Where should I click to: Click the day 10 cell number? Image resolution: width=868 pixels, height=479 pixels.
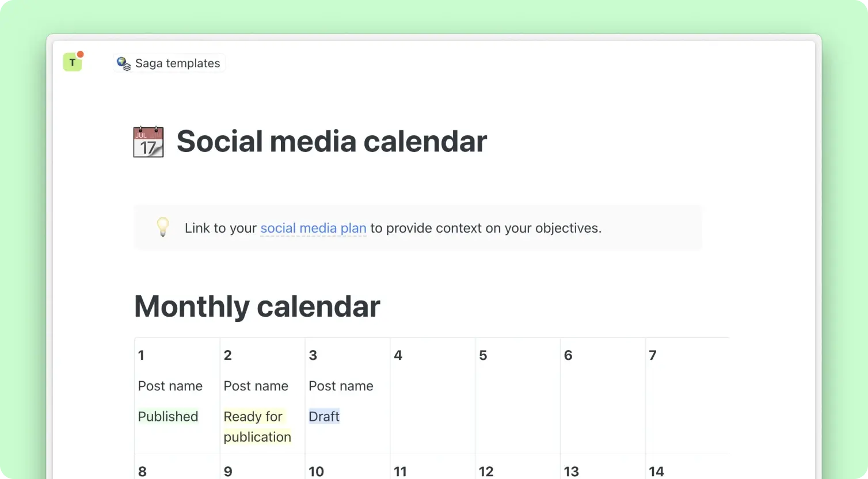316,472
